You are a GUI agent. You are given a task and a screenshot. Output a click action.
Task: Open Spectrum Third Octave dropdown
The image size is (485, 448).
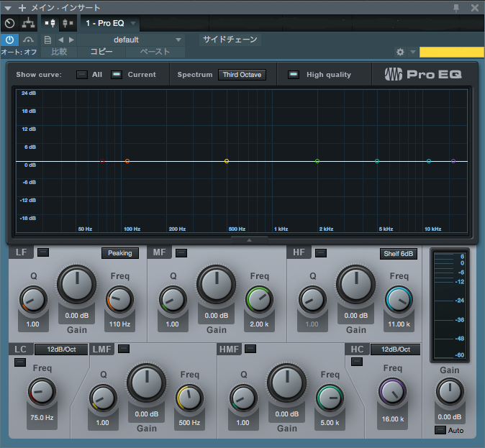point(242,75)
